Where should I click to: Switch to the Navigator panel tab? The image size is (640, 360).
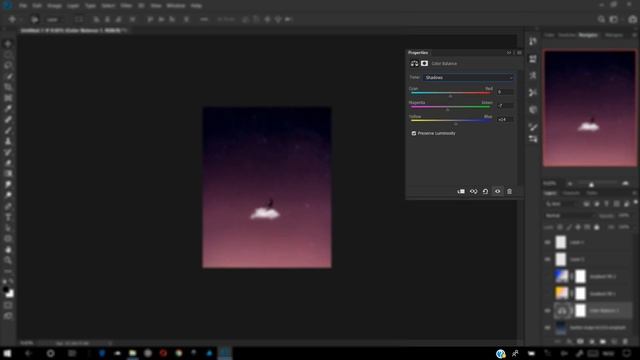click(588, 35)
